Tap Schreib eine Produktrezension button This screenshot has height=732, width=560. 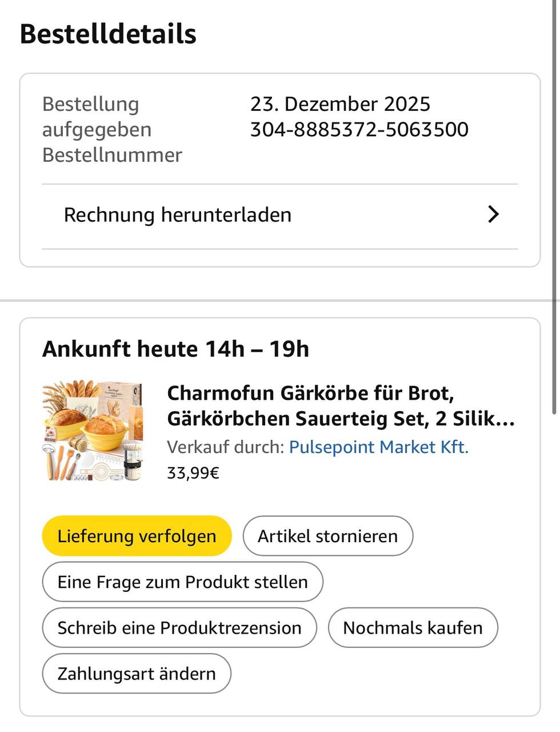coord(179,628)
